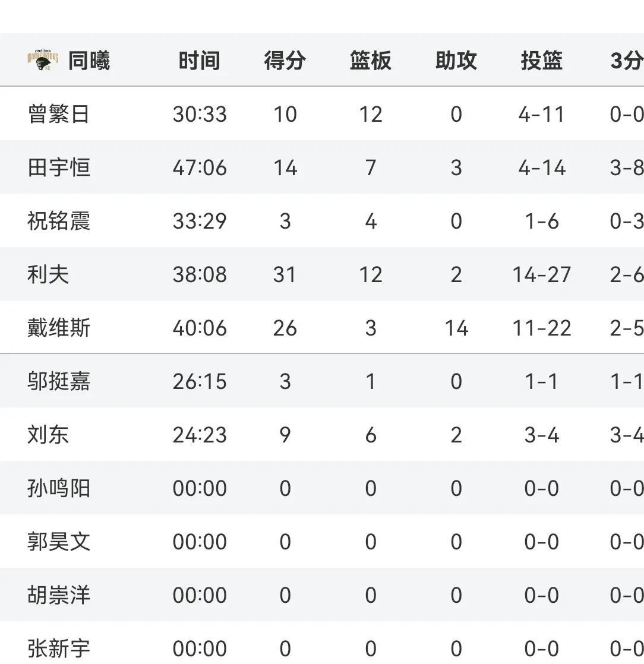This screenshot has width=644, height=664.
Task: Click 利夫's 31 points cell
Action: click(285, 274)
